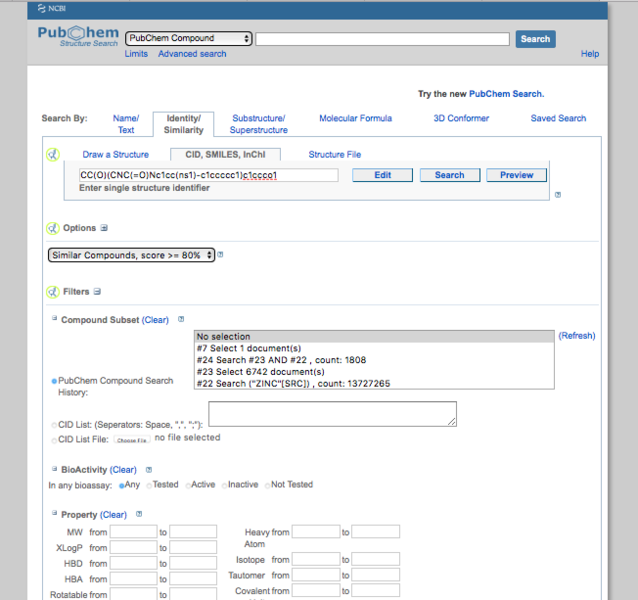Clear the Compound Subset filter

point(155,320)
